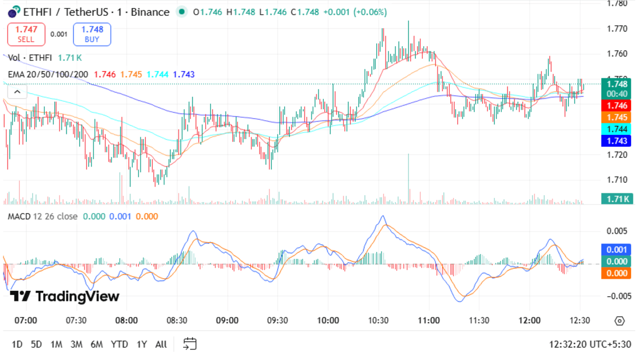Click the cyan EMA value 1.744 in legend

coord(157,74)
